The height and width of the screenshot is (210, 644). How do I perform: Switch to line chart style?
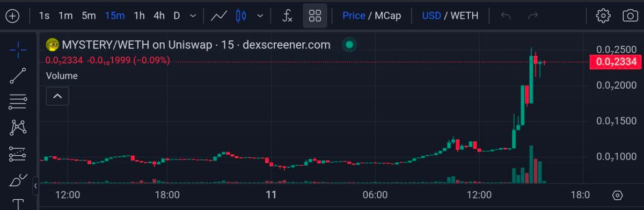pyautogui.click(x=218, y=16)
